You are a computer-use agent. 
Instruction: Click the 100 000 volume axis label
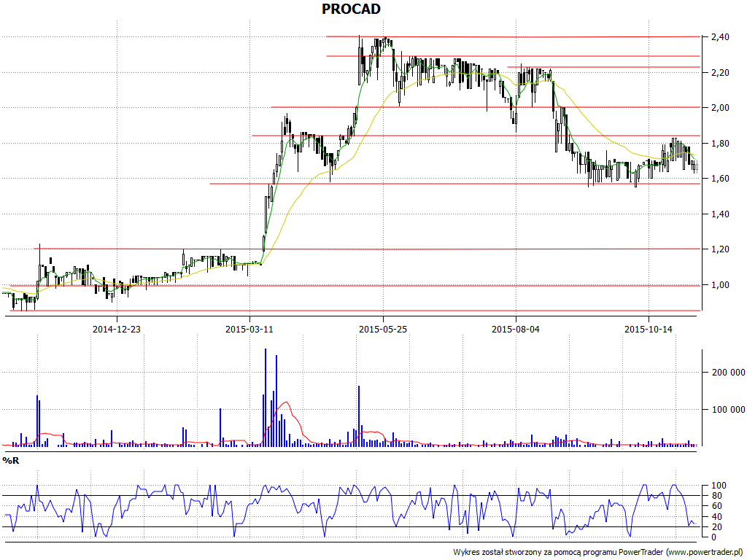(x=728, y=410)
